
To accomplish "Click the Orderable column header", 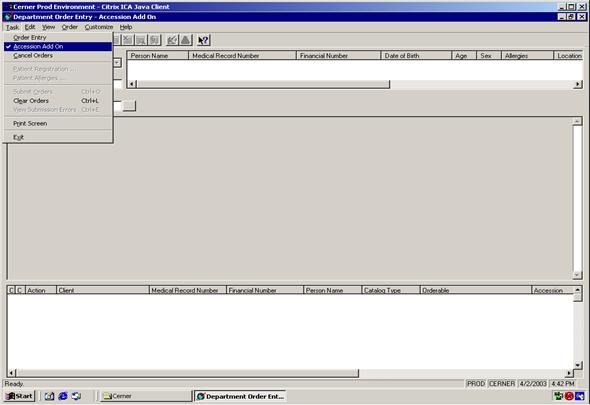I will (476, 290).
